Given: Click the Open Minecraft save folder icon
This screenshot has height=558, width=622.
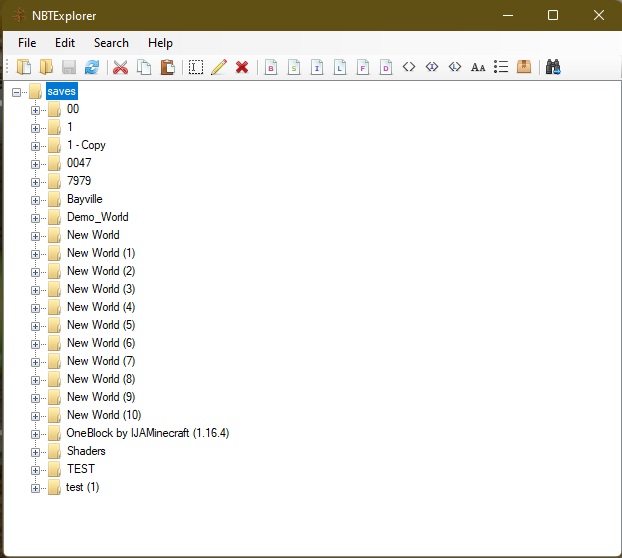Looking at the screenshot, I should coord(46,67).
